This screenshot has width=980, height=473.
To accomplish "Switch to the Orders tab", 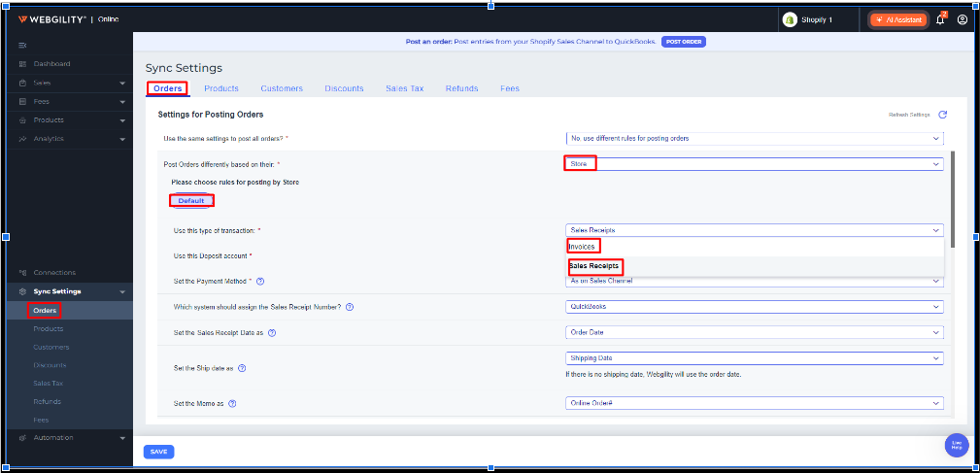I will click(167, 88).
